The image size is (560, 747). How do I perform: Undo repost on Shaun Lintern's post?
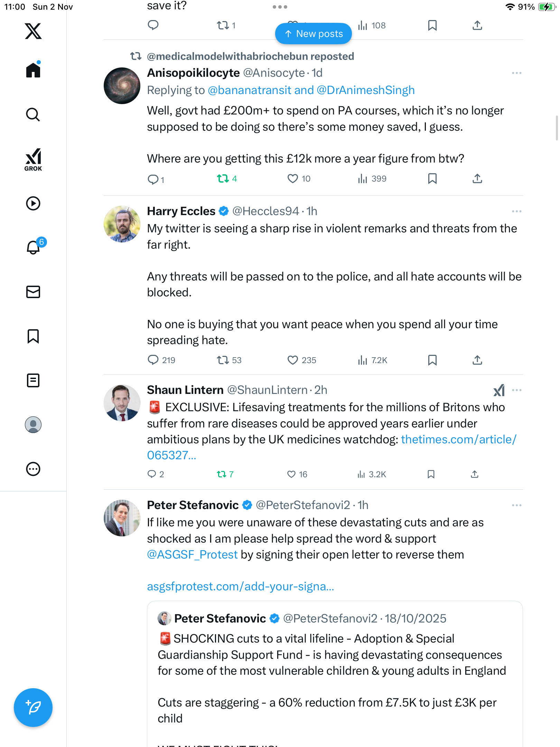(x=222, y=474)
